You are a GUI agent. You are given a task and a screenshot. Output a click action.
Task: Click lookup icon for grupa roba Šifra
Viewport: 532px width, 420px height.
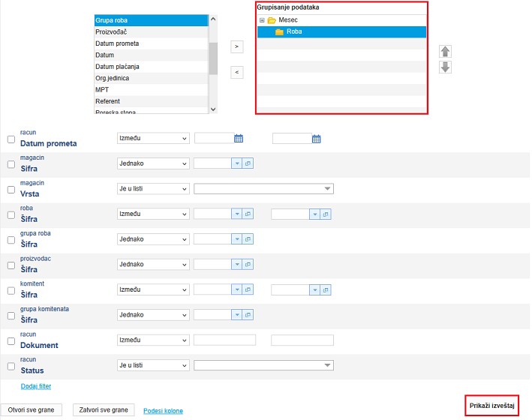[x=248, y=239]
